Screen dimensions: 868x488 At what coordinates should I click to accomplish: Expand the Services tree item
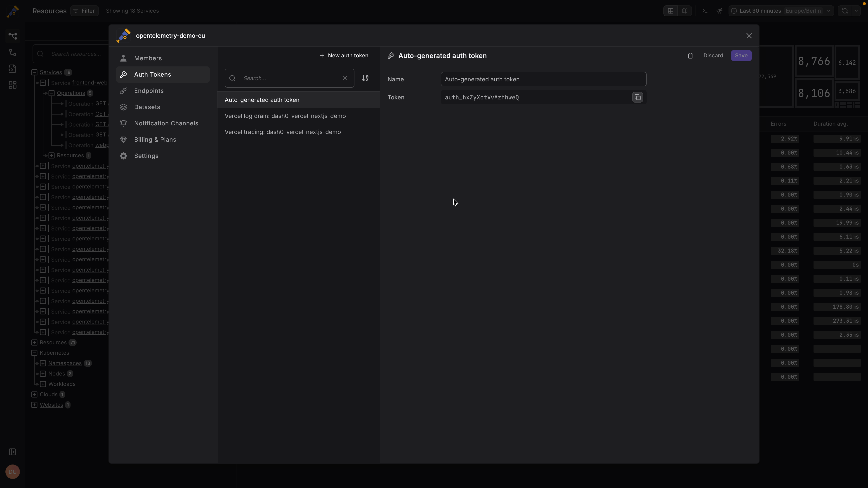click(x=34, y=72)
